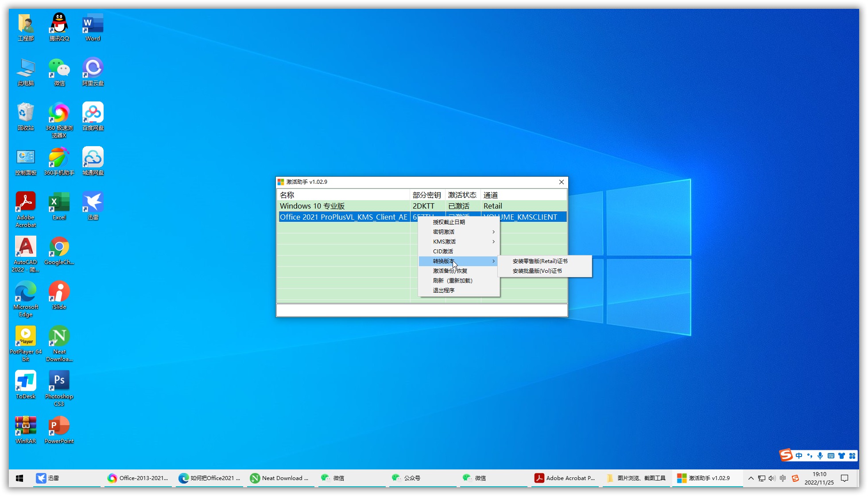
Task: Select the Office 2021 ProPlusVL_KMS_Client_AE row
Action: tap(422, 217)
